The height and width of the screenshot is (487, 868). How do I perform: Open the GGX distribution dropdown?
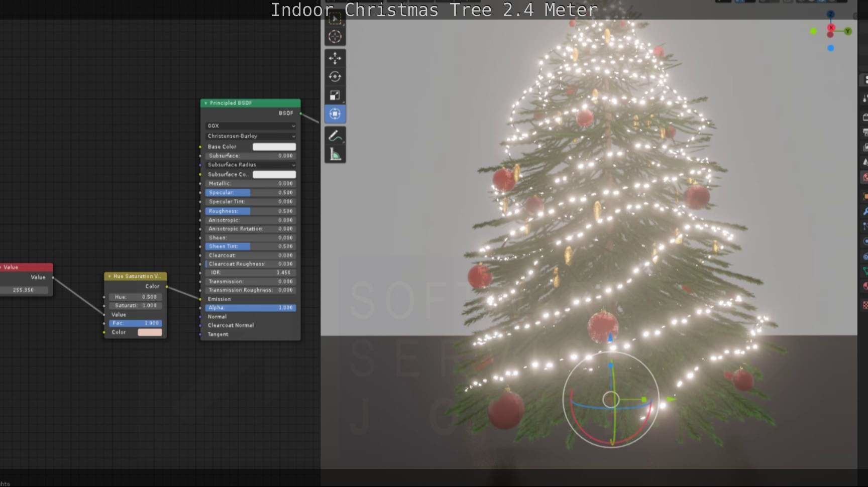251,126
